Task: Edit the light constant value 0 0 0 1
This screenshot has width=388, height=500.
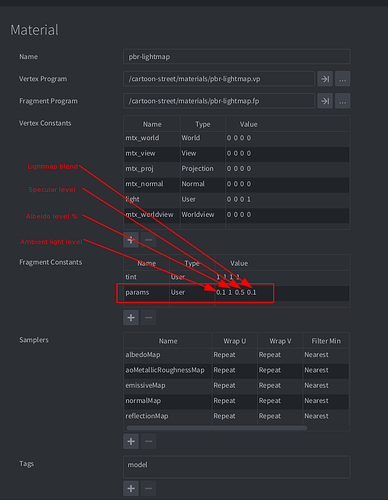Action: (239, 199)
